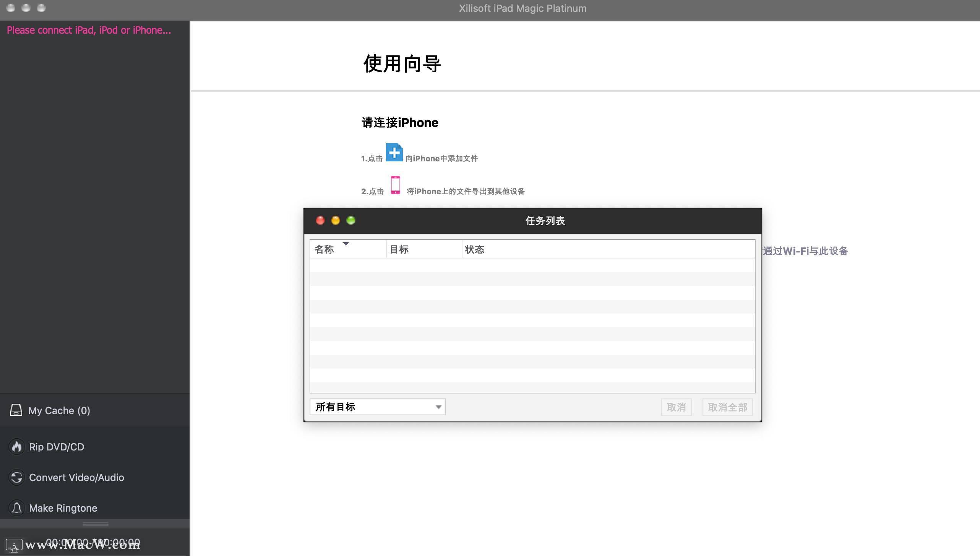Click the 取消全部 button
Screen dimensions: 980x556
[727, 407]
